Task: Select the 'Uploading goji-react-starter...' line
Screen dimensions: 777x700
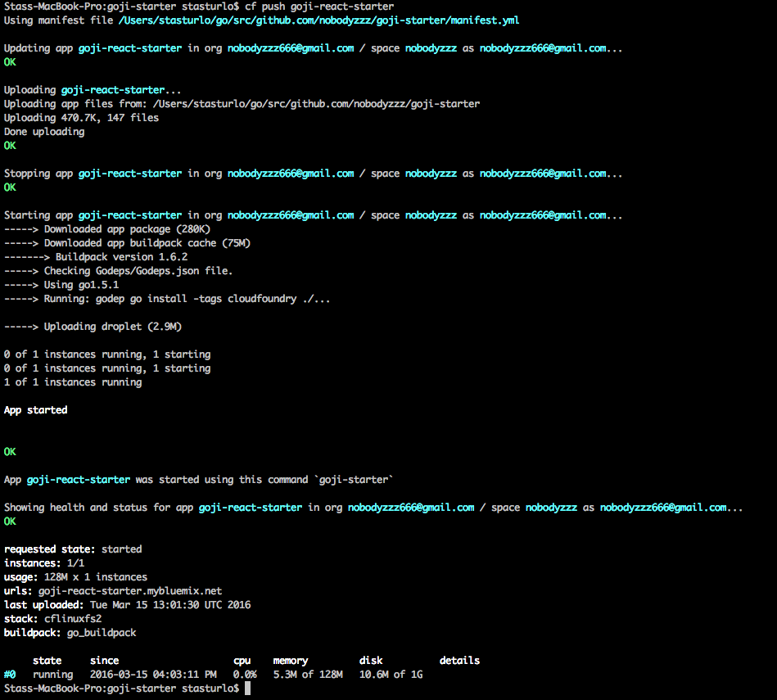Action: [93, 90]
